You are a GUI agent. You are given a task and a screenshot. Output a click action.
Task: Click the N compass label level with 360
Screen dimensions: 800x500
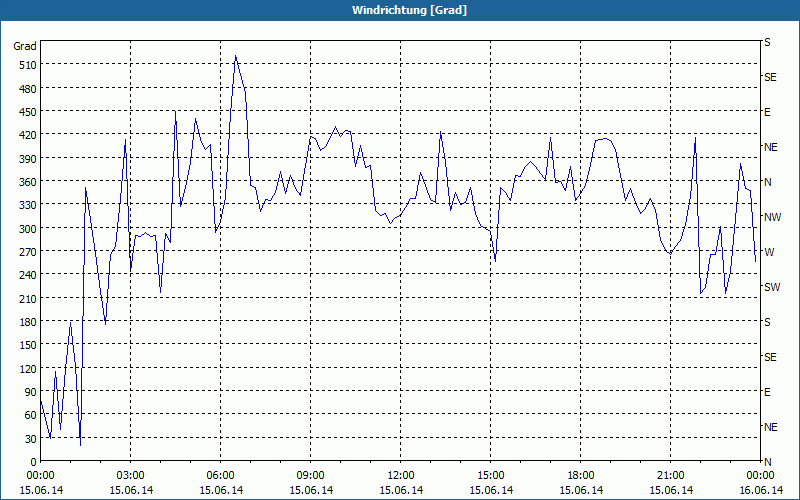[x=767, y=182]
